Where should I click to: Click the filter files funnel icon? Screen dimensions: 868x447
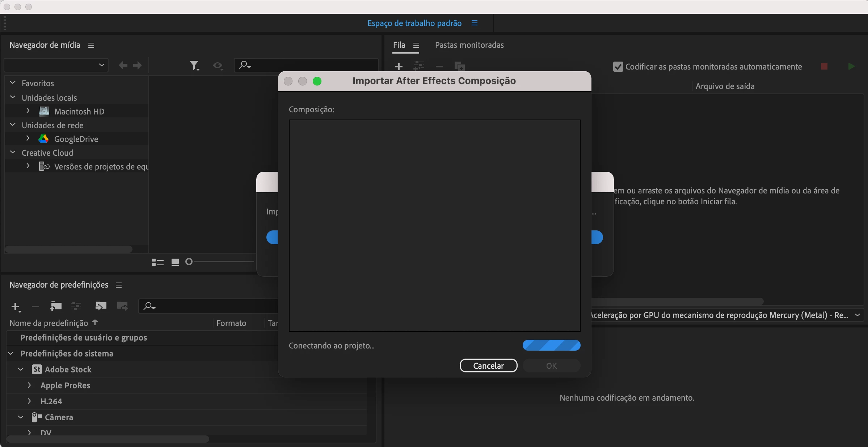tap(194, 66)
